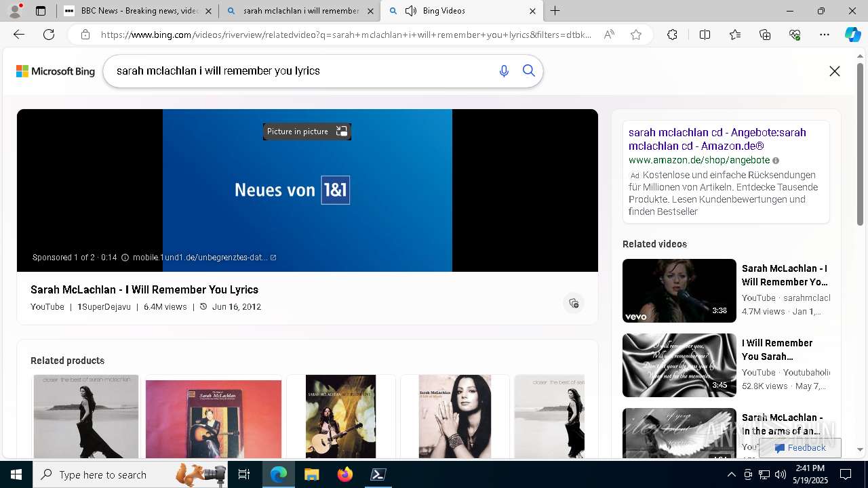The image size is (868, 488).
Task: Close the video viewer with X
Action: (835, 71)
